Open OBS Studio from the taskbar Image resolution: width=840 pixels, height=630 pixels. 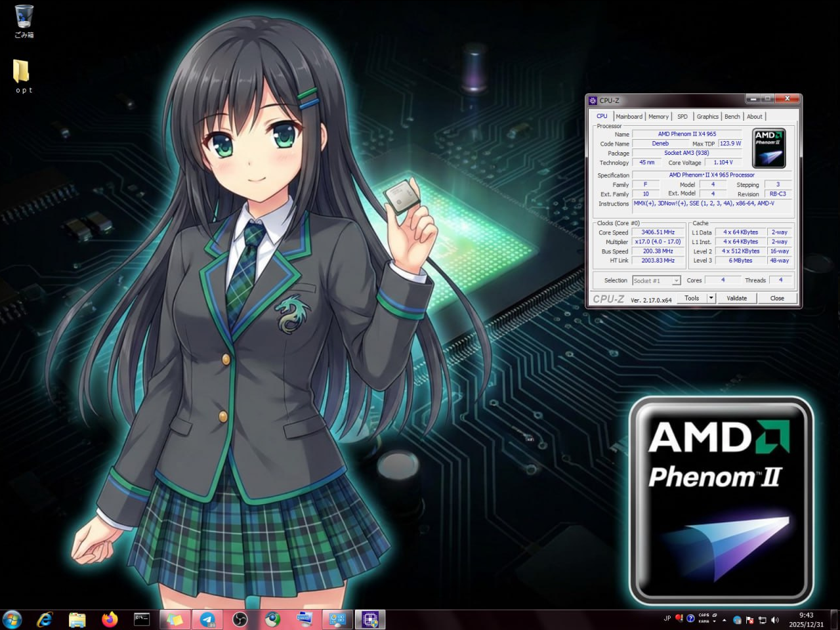click(x=240, y=619)
